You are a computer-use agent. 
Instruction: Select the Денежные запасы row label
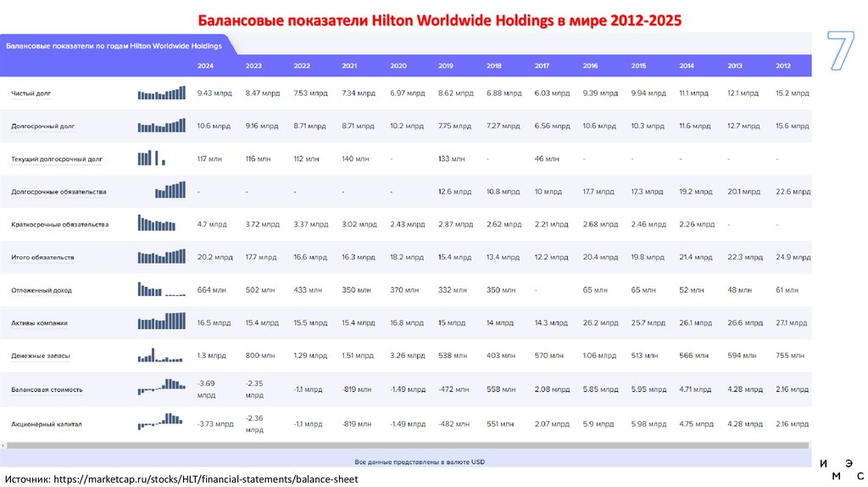click(41, 355)
